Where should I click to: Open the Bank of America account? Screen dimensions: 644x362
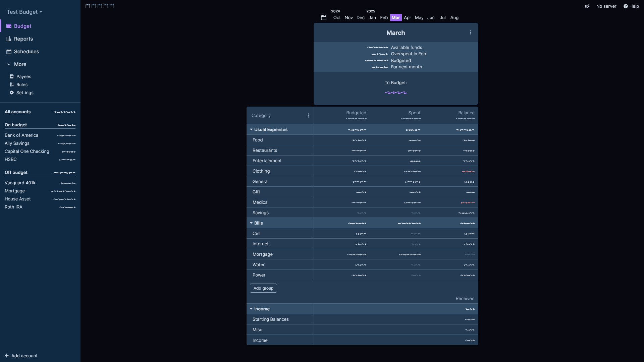coord(40,135)
